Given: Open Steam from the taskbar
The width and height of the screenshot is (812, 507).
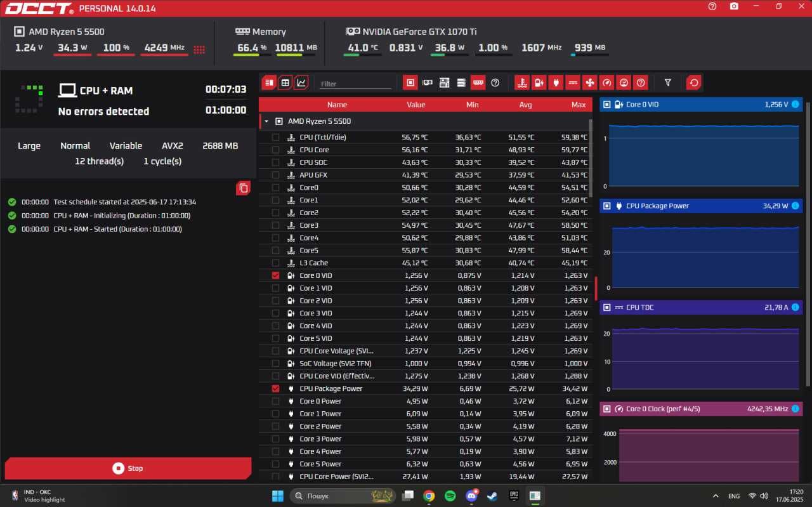Looking at the screenshot, I should click(492, 496).
